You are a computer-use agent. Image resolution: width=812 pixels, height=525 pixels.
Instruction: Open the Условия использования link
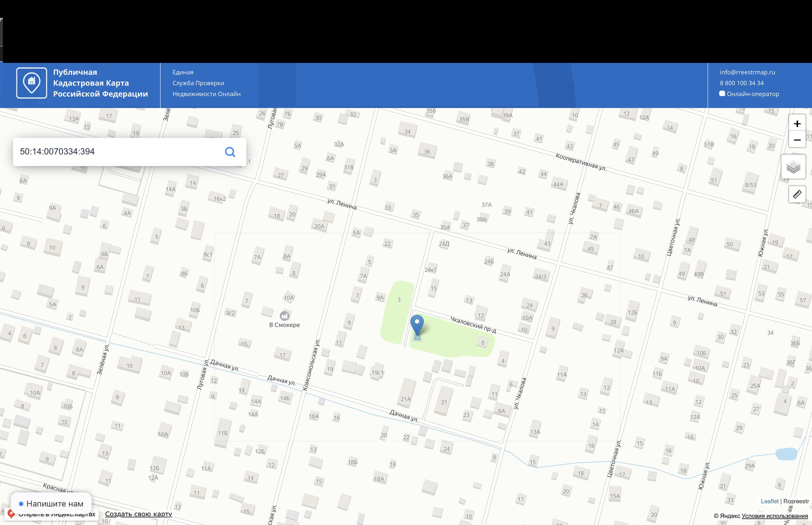[x=775, y=516]
